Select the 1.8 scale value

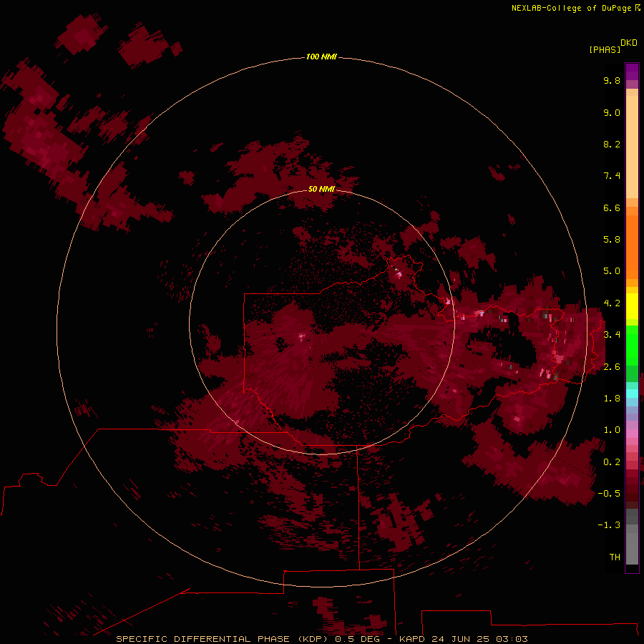click(612, 399)
